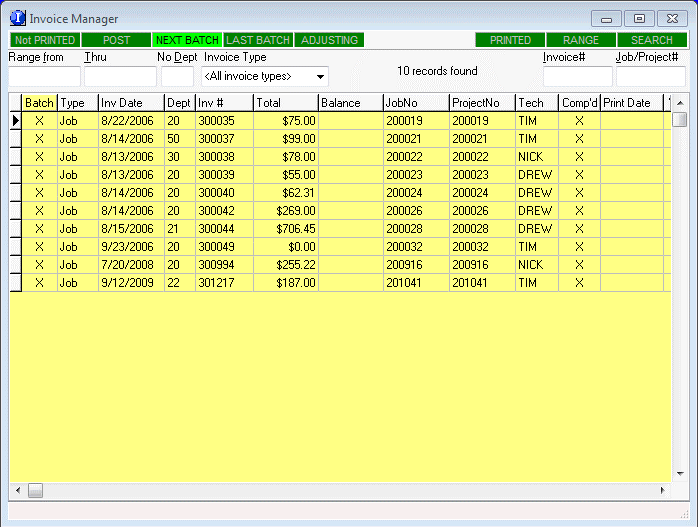The image size is (698, 527).
Task: Click the Invoice# search field
Action: point(577,76)
